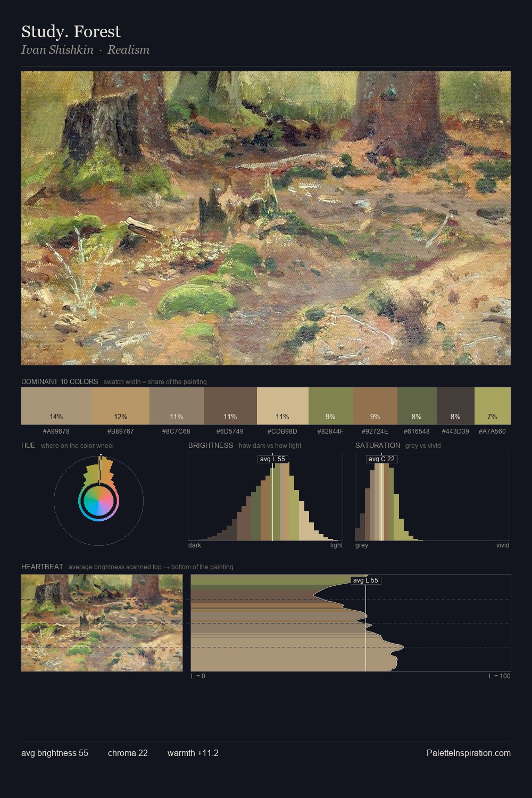Select the #B89767 tan swatch

[121, 406]
